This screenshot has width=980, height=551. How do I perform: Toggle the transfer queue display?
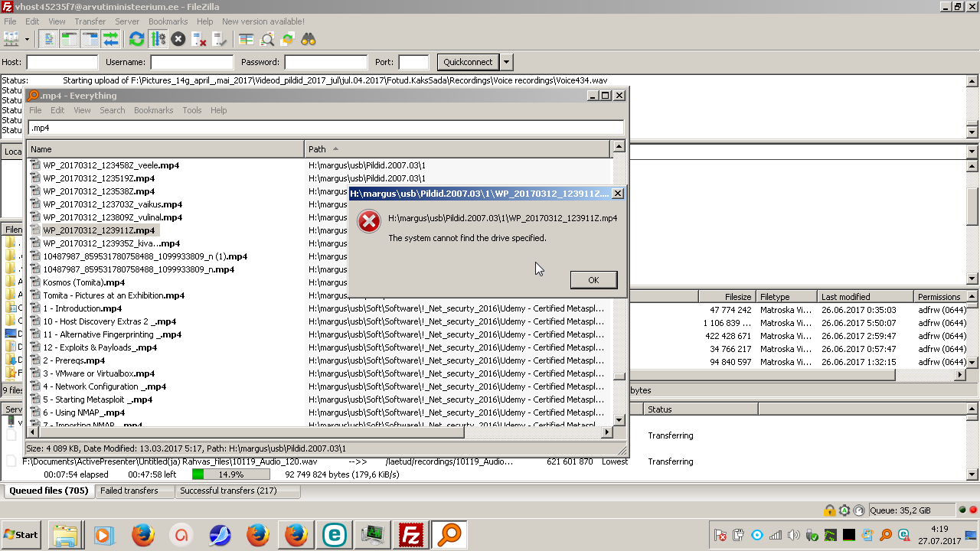pyautogui.click(x=111, y=39)
